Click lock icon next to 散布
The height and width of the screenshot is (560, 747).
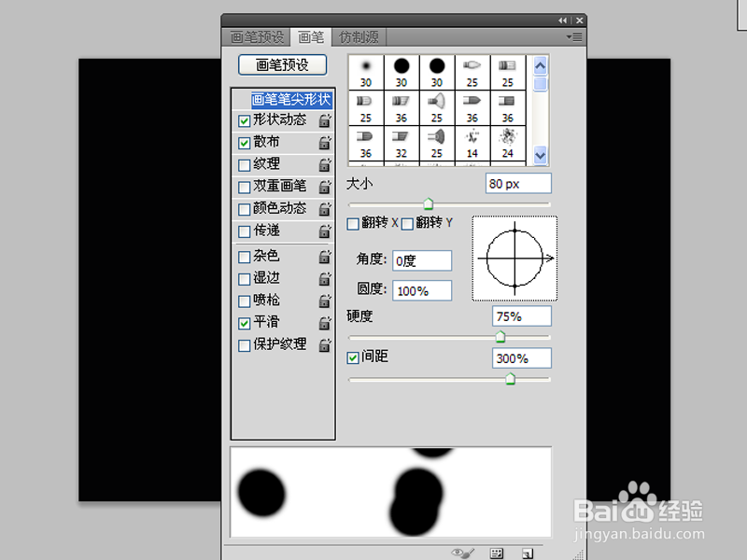(x=325, y=143)
